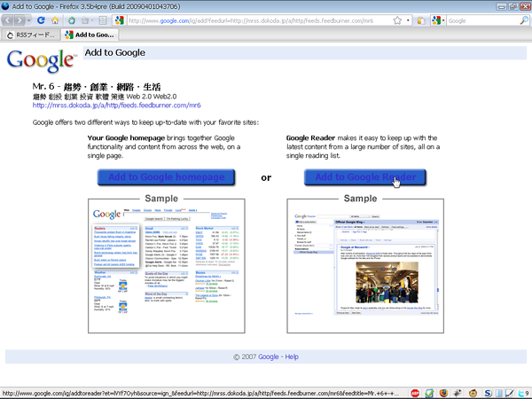The height and width of the screenshot is (399, 532).
Task: Click the greyed camera toolbar icon
Action: [x=85, y=20]
